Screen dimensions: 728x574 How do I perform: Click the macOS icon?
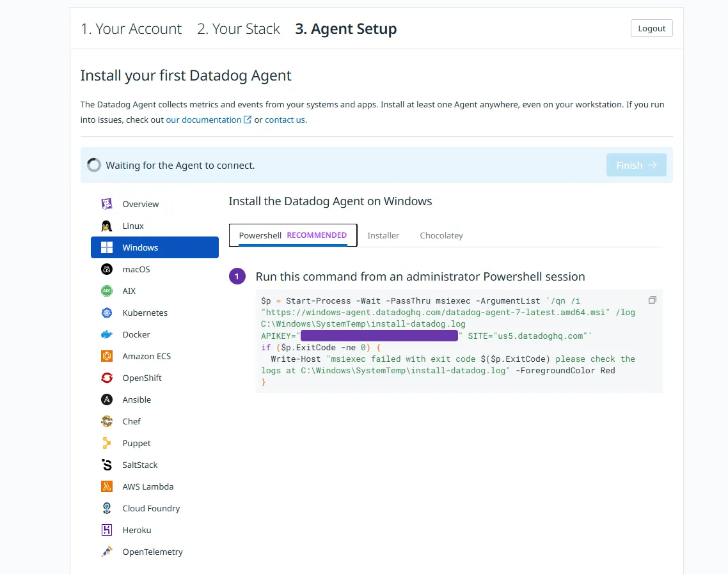tap(107, 269)
